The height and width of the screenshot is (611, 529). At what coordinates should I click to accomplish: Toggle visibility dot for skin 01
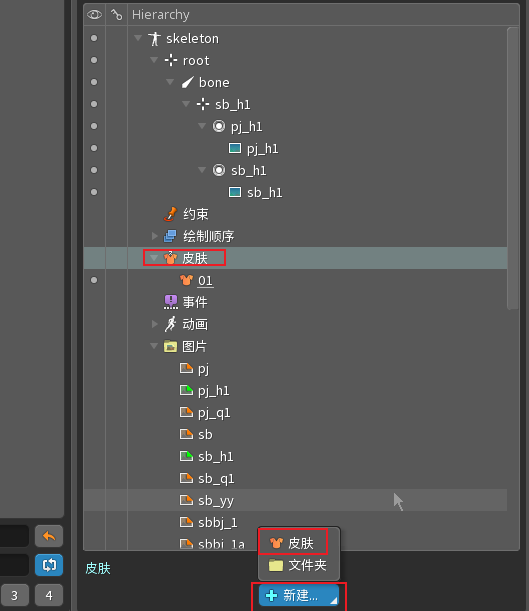tap(94, 280)
